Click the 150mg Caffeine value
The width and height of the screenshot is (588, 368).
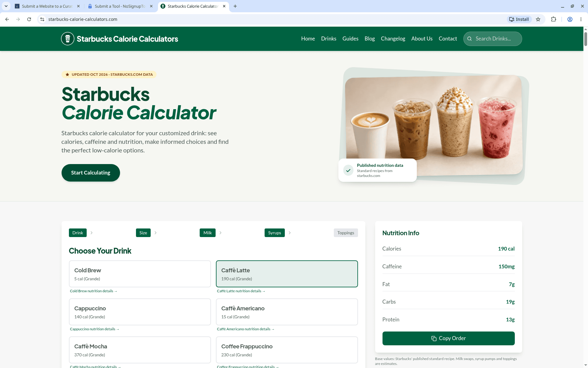pos(507,266)
